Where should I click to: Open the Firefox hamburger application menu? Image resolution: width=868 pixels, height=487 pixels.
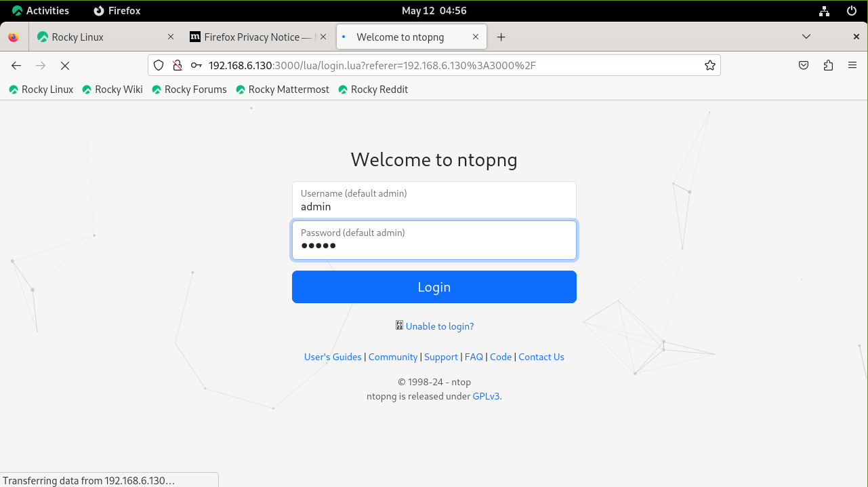click(852, 65)
